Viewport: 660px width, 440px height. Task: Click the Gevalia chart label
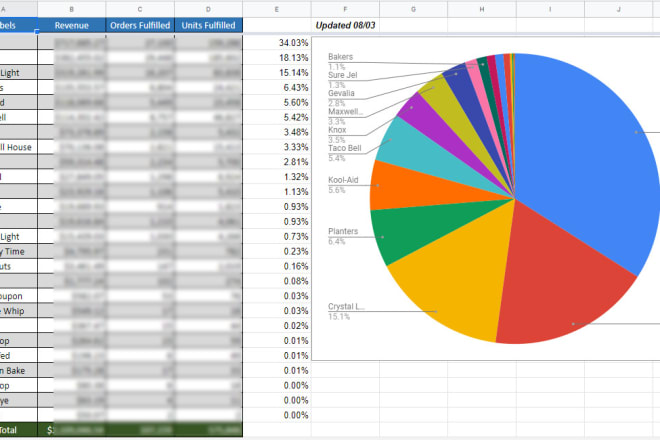pyautogui.click(x=341, y=93)
